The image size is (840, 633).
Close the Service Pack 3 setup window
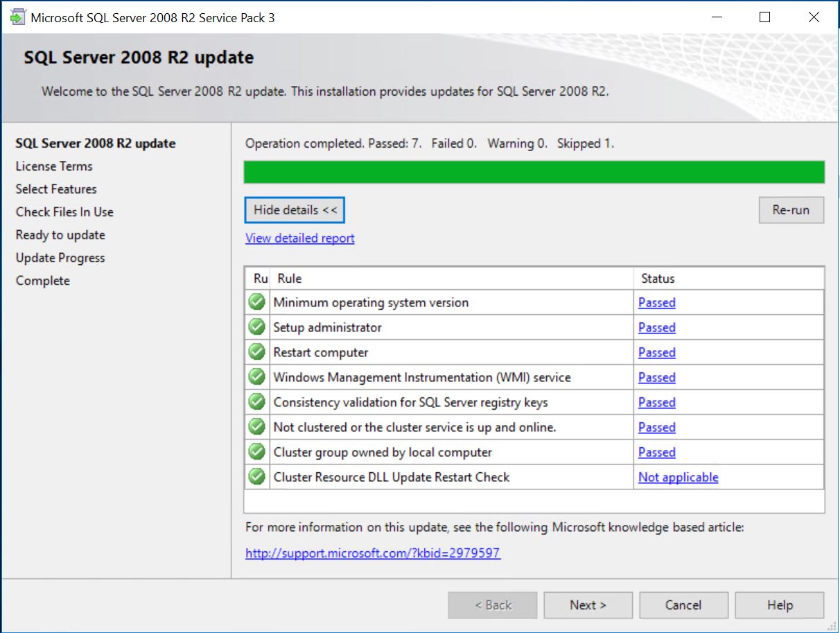click(814, 18)
